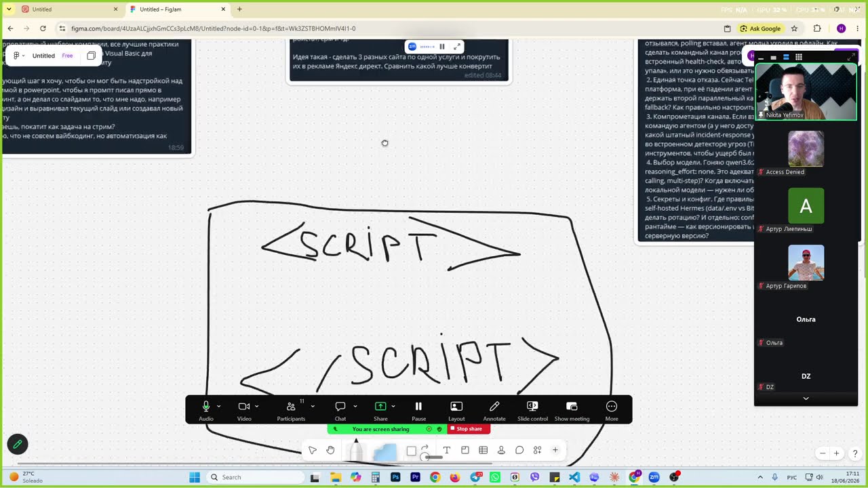This screenshot has width=868, height=488.
Task: Show hidden tray icons chevron
Action: point(759,477)
